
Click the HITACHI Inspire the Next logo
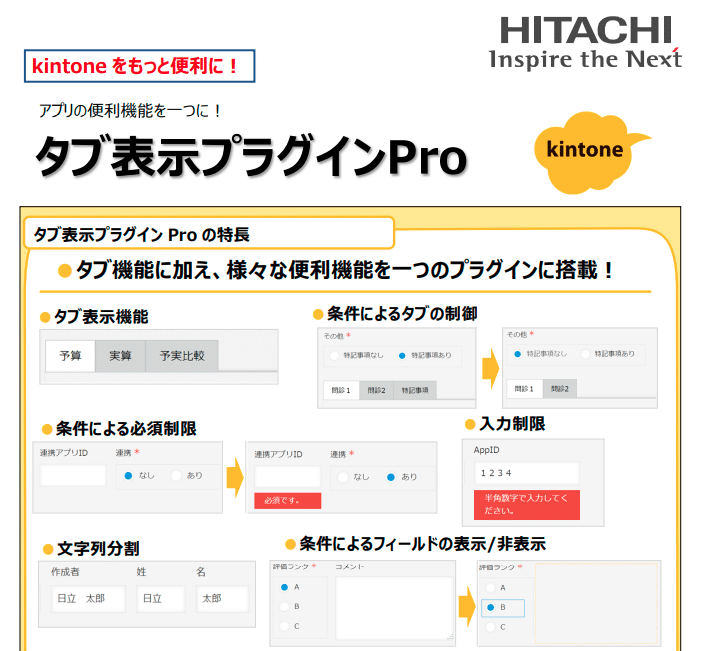[585, 43]
